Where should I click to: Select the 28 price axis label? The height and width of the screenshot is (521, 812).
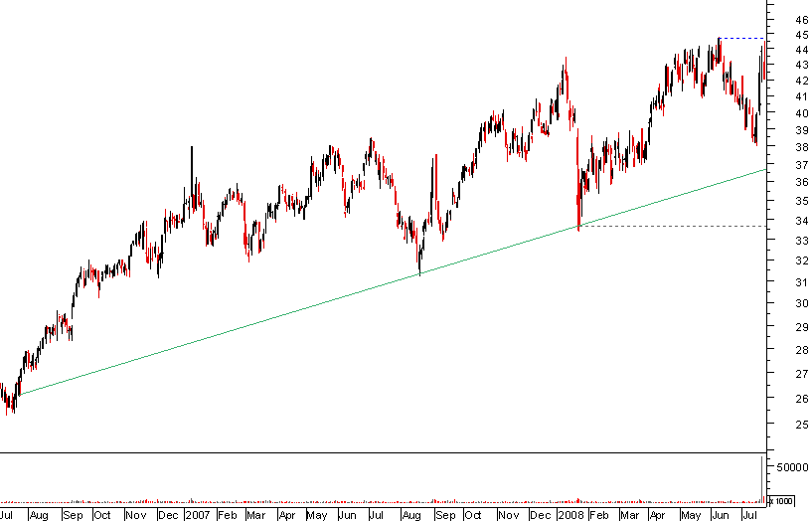[x=802, y=350]
